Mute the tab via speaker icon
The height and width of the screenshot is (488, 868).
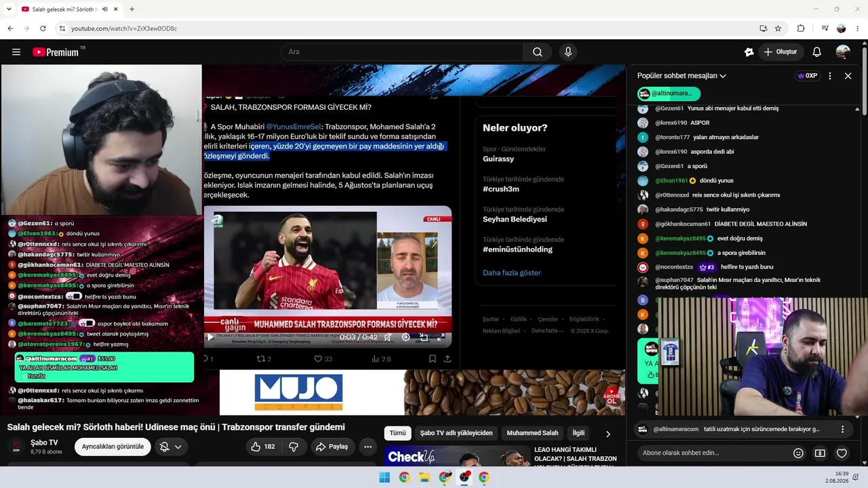(104, 9)
